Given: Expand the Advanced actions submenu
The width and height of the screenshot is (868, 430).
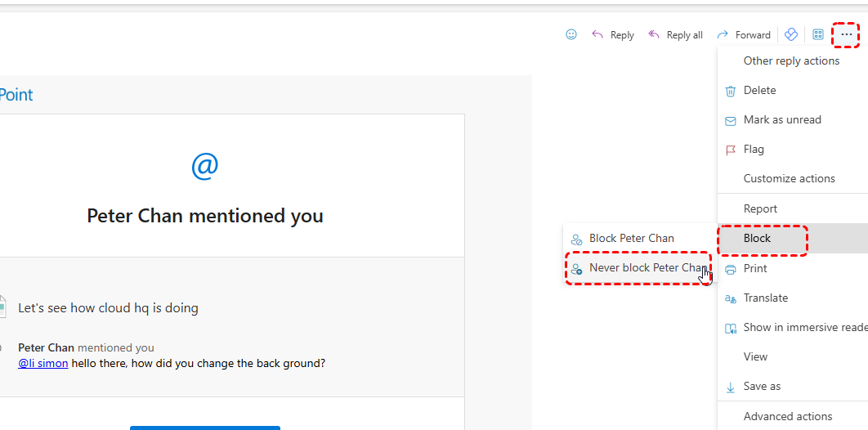Looking at the screenshot, I should pos(787,416).
